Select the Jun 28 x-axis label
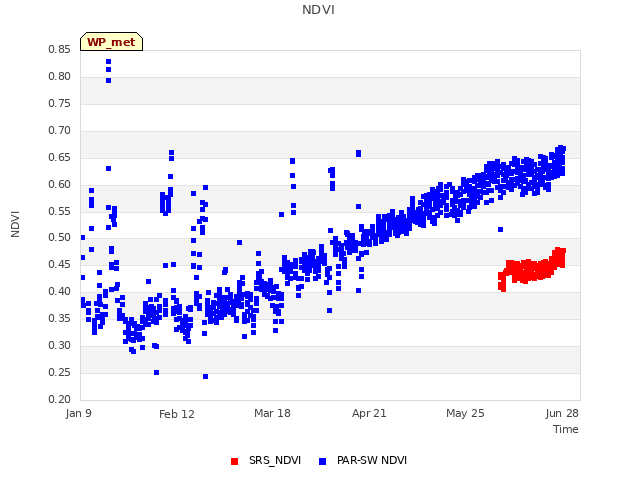 click(562, 413)
